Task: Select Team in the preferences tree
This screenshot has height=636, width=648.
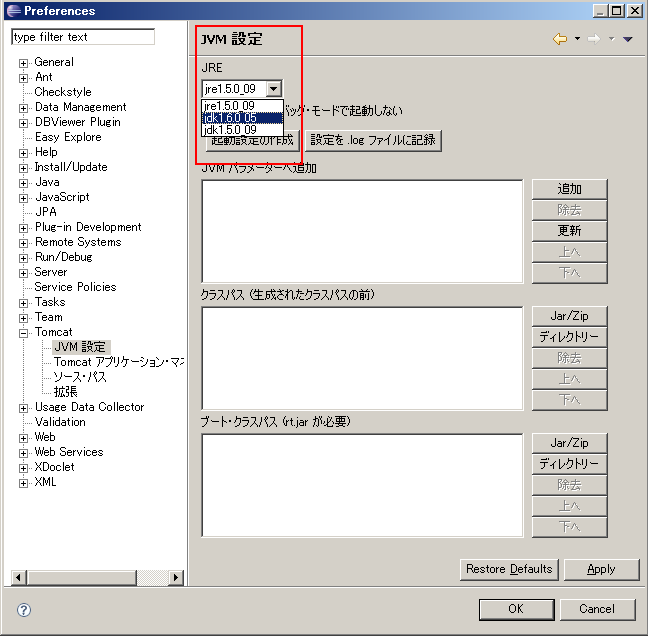Action: click(x=49, y=317)
